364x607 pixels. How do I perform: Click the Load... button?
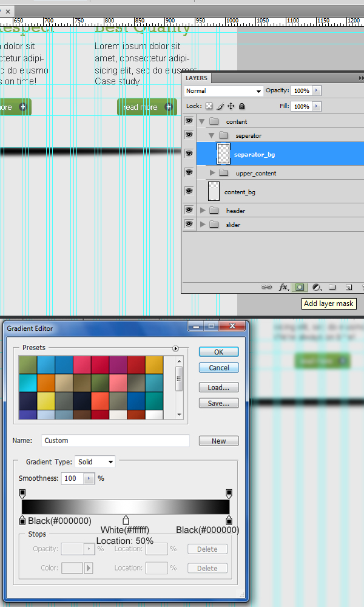218,387
